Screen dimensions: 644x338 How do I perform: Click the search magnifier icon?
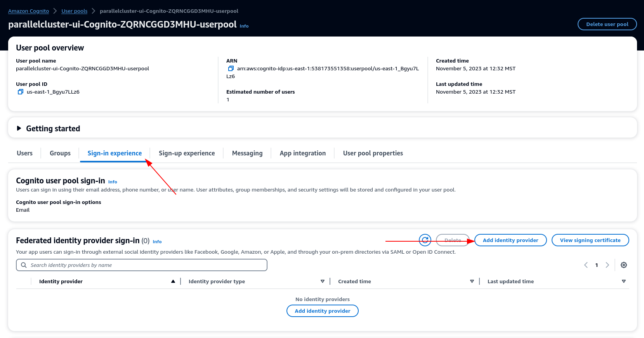[24, 265]
